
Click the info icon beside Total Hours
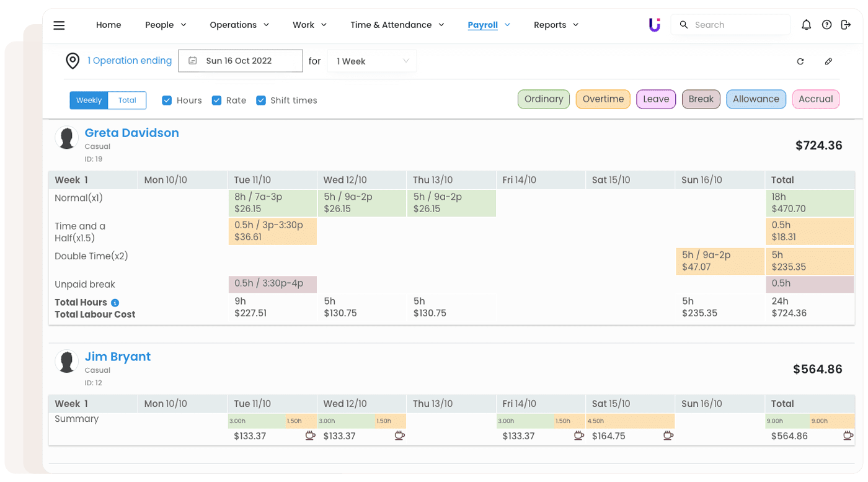115,302
